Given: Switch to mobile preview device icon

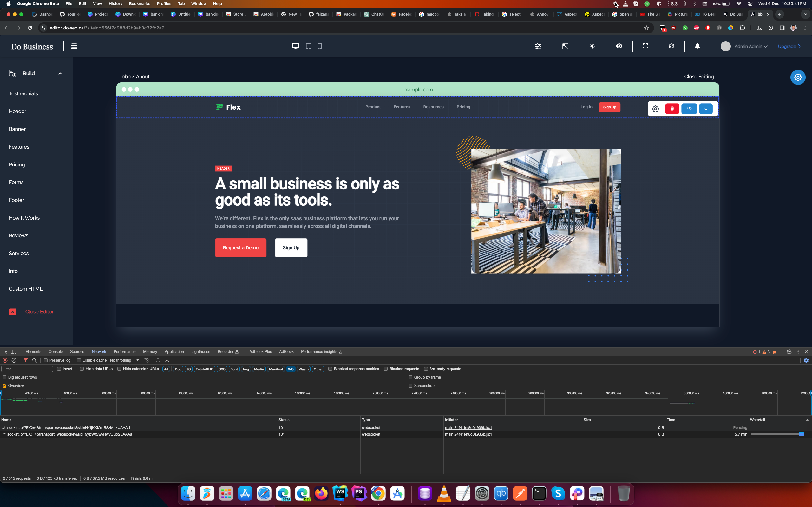Looking at the screenshot, I should coord(320,46).
